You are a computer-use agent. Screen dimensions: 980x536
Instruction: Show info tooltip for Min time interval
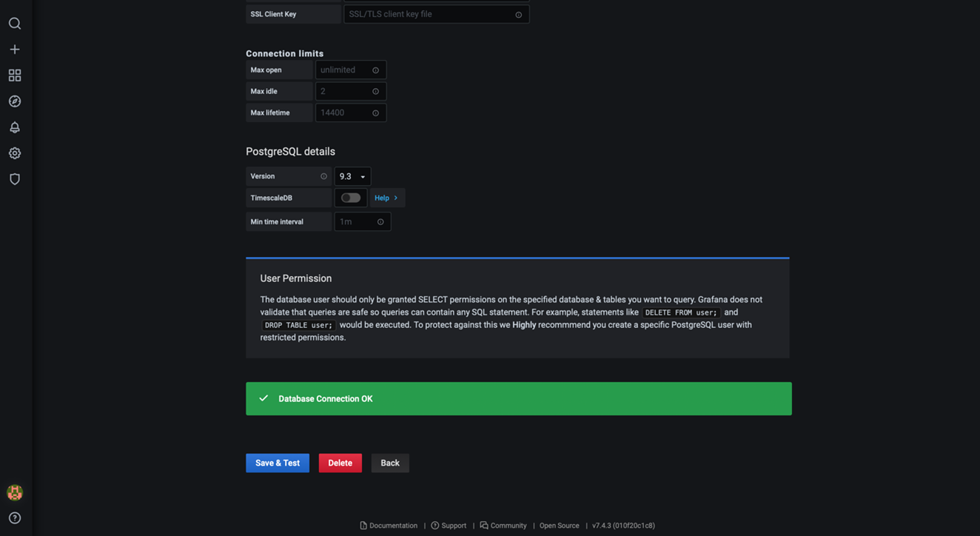coord(380,222)
